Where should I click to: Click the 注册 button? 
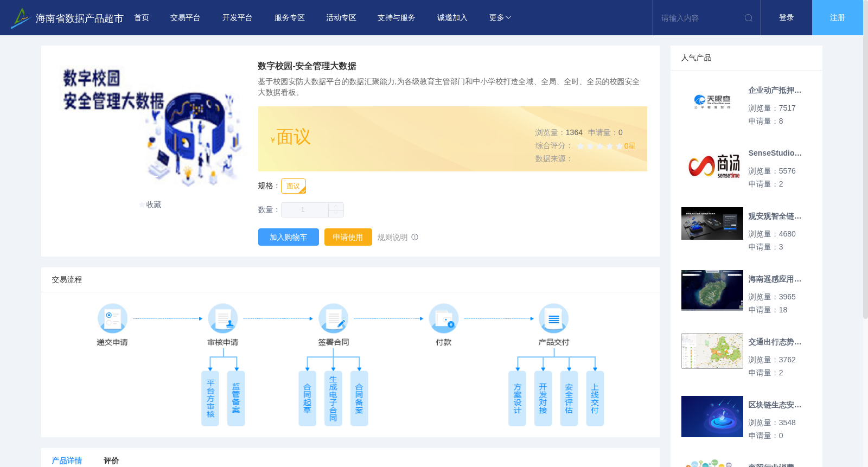click(x=838, y=18)
